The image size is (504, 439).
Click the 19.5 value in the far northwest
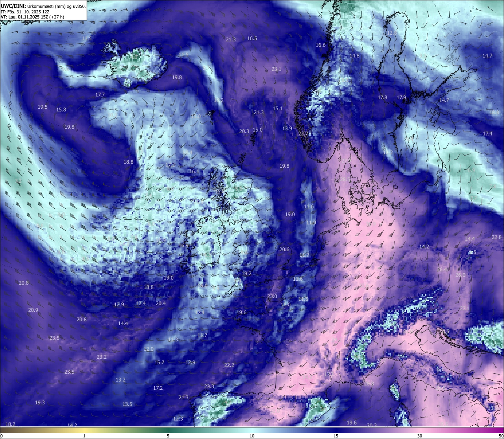[43, 107]
